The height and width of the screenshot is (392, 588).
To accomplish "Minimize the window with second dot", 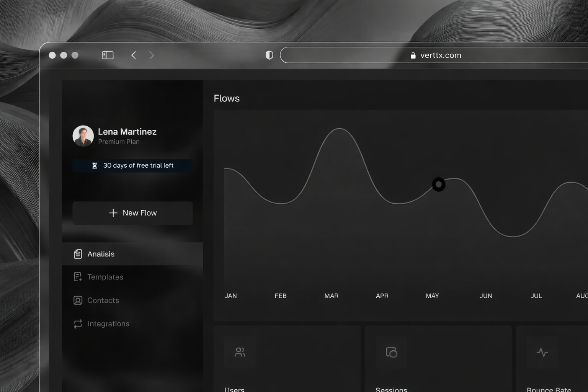I will [x=64, y=55].
